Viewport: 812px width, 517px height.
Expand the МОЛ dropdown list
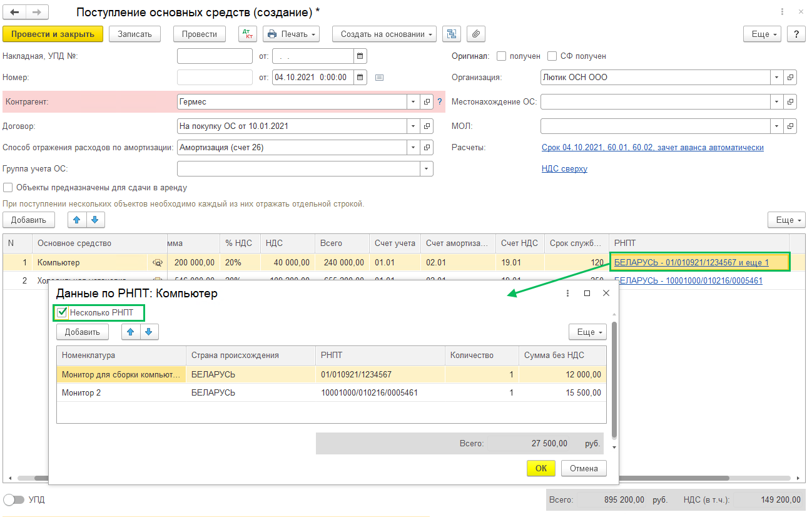pyautogui.click(x=776, y=126)
